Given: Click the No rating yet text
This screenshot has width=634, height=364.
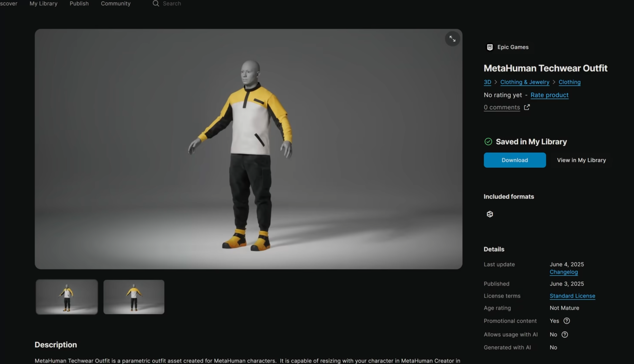Looking at the screenshot, I should point(503,95).
